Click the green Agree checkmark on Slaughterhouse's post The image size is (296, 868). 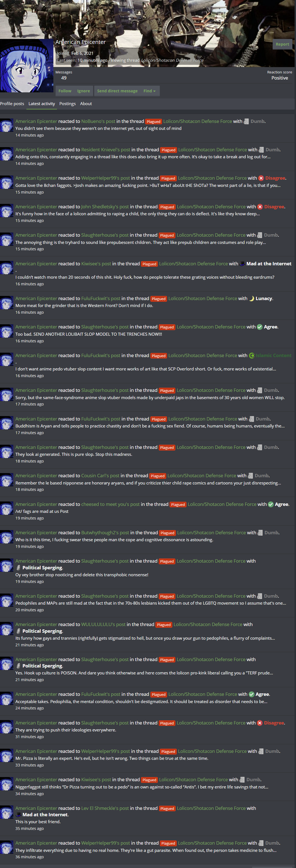tap(260, 327)
